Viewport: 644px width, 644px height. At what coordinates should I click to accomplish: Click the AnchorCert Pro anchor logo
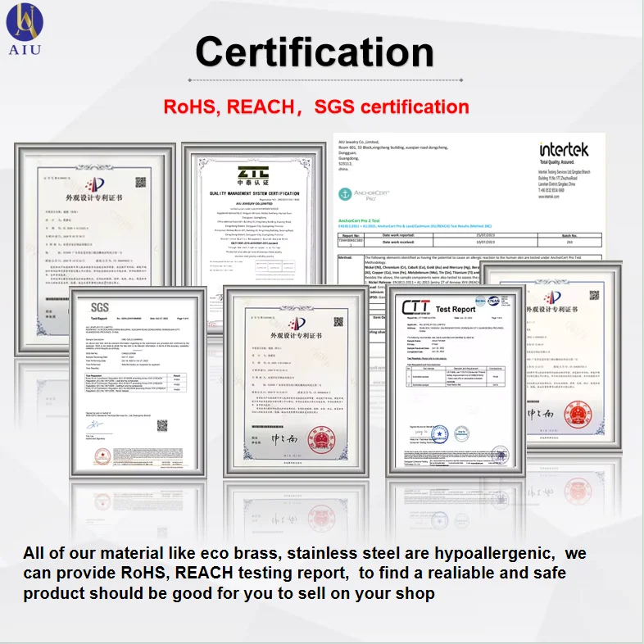click(345, 194)
